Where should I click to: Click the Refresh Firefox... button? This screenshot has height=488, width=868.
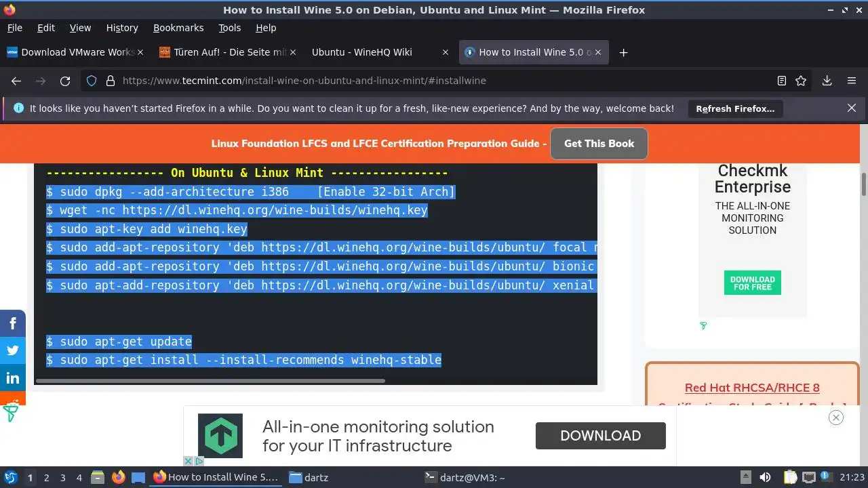(x=735, y=108)
